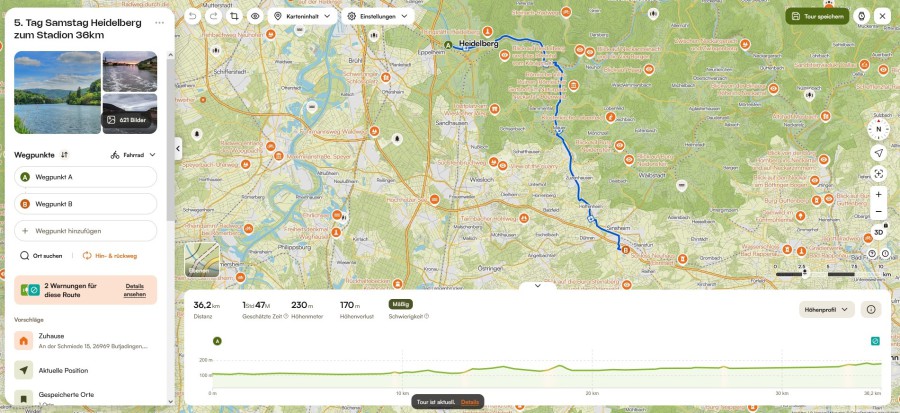Toggle Hin- & rückweg round trip
Screen dimensions: 900x413
click(110, 256)
